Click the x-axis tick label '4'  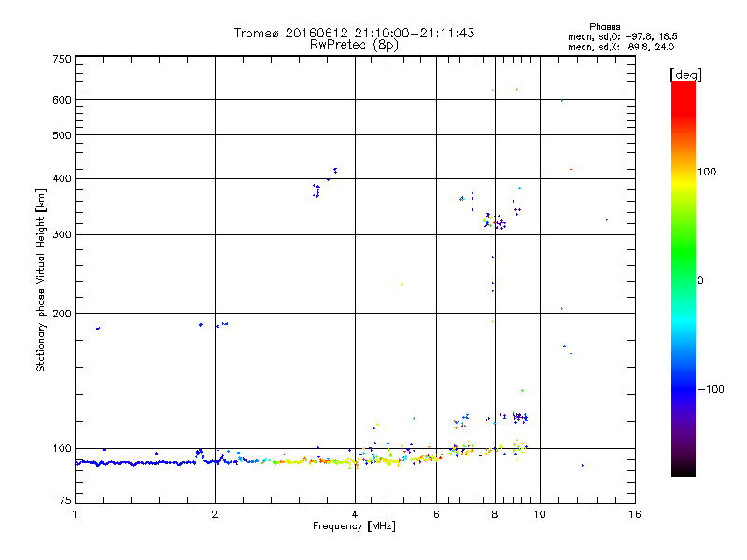click(355, 514)
